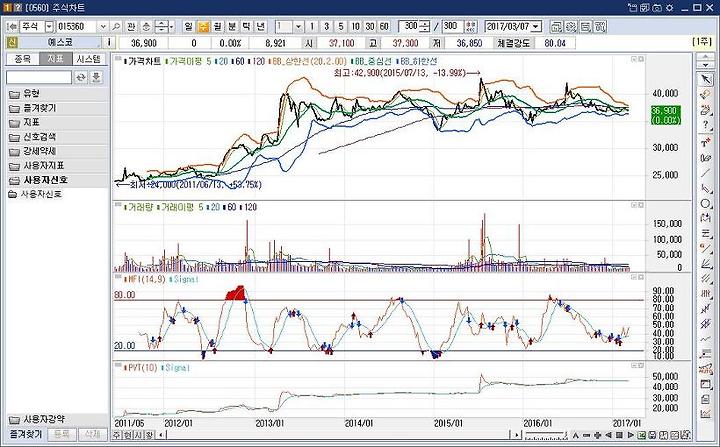Click the horizontal scrollbar under the chart
Viewport: 720px width, 447px height.
click(x=339, y=435)
